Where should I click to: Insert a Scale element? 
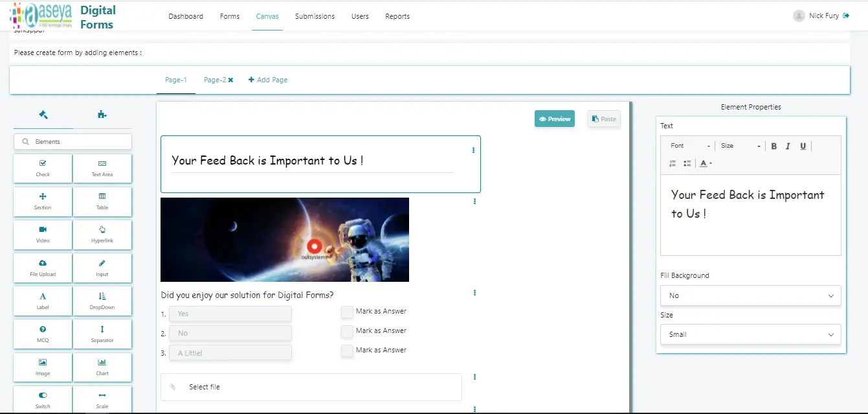[x=102, y=399]
